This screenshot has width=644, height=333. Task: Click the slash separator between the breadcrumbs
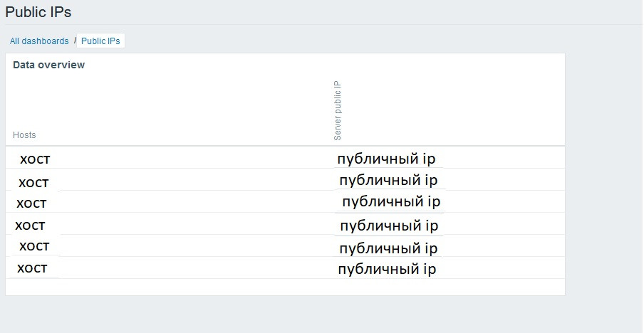[75, 41]
